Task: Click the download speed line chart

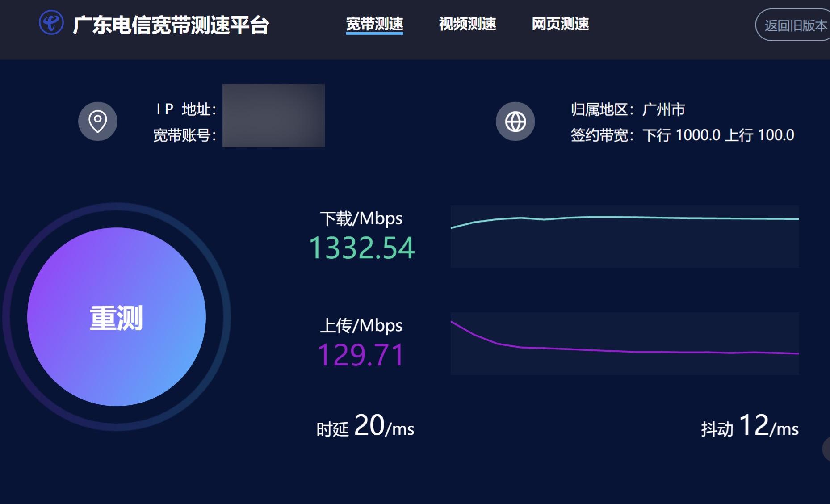Action: 624,236
